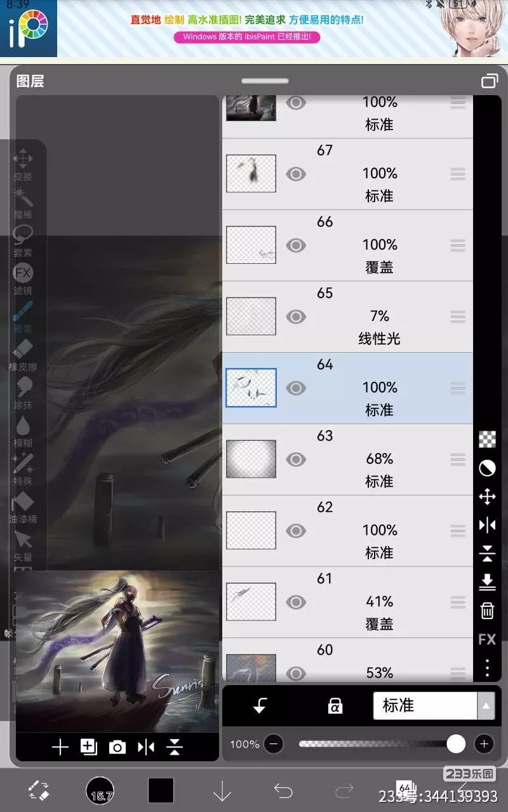508x812 pixels.
Task: Toggle brush/eraser switch icon in bottom bar
Action: pyautogui.click(x=39, y=790)
